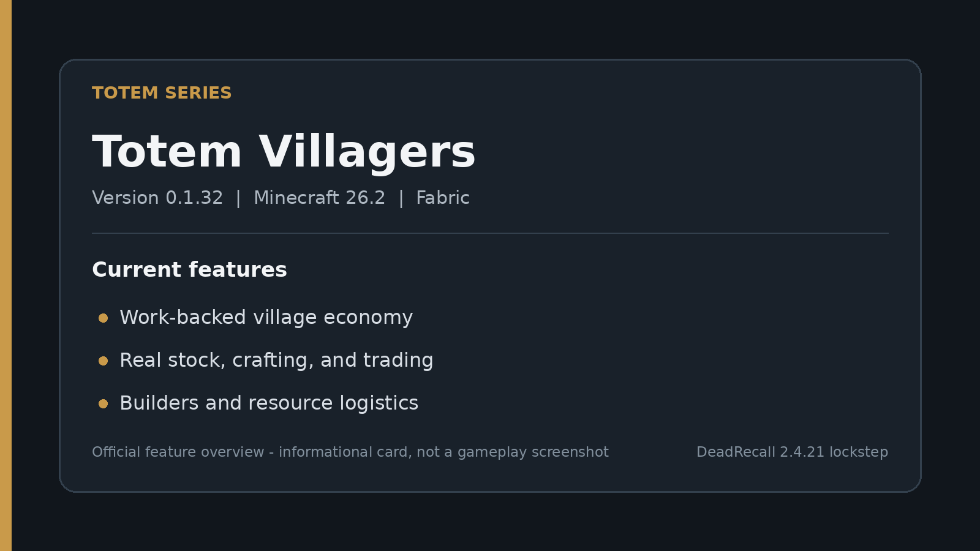980x551 pixels.
Task: Click the pipe separator between Minecraft and Fabric
Action: [x=401, y=198]
